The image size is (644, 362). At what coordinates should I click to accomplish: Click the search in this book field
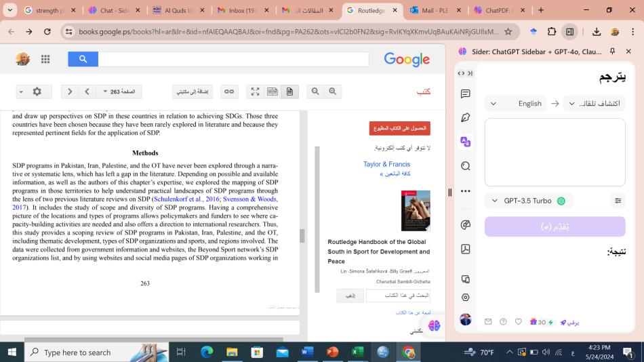(x=398, y=296)
